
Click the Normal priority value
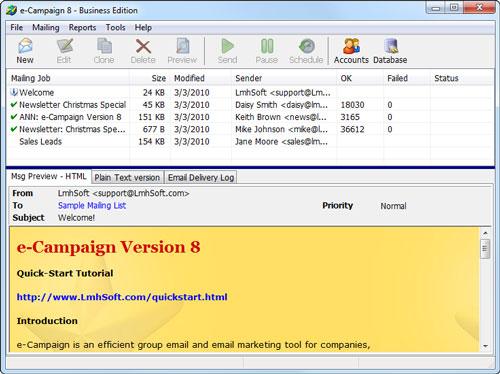[x=393, y=206]
